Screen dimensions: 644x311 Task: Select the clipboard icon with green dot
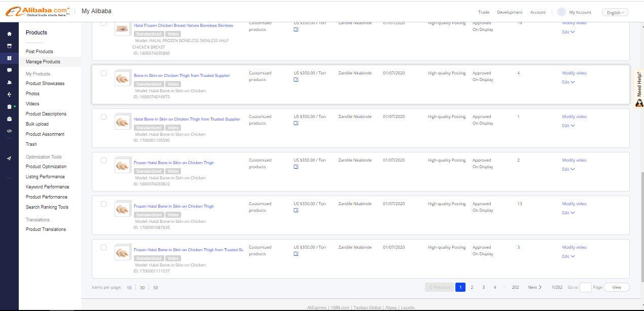click(9, 106)
